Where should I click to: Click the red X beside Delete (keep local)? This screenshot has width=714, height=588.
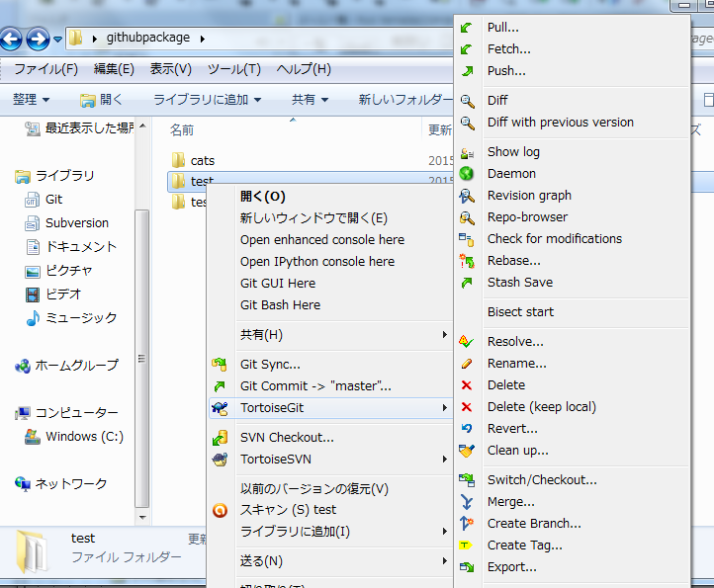[467, 407]
